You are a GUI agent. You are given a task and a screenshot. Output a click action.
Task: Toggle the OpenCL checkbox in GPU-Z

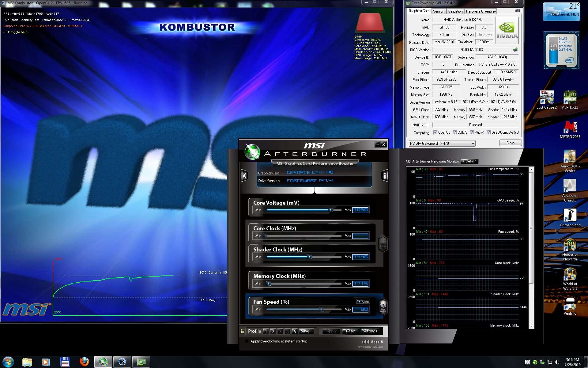click(x=435, y=132)
